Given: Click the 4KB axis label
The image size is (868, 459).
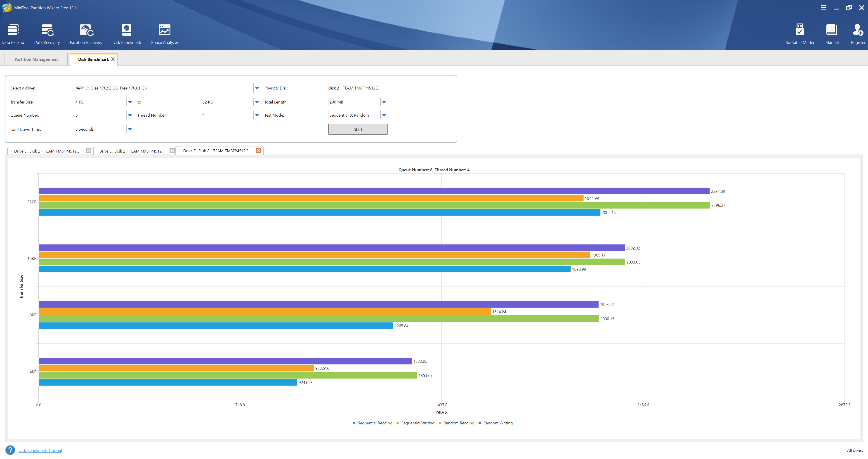Looking at the screenshot, I should [33, 372].
